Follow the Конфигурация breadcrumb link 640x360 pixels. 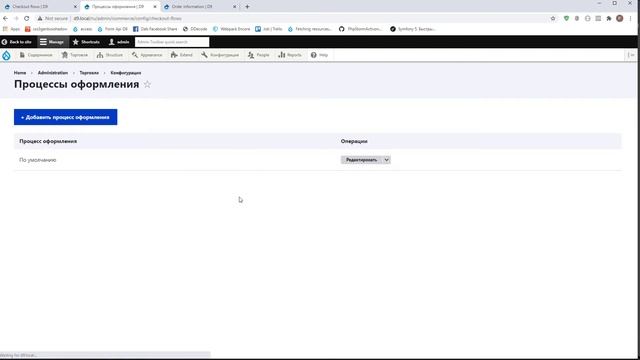click(126, 73)
